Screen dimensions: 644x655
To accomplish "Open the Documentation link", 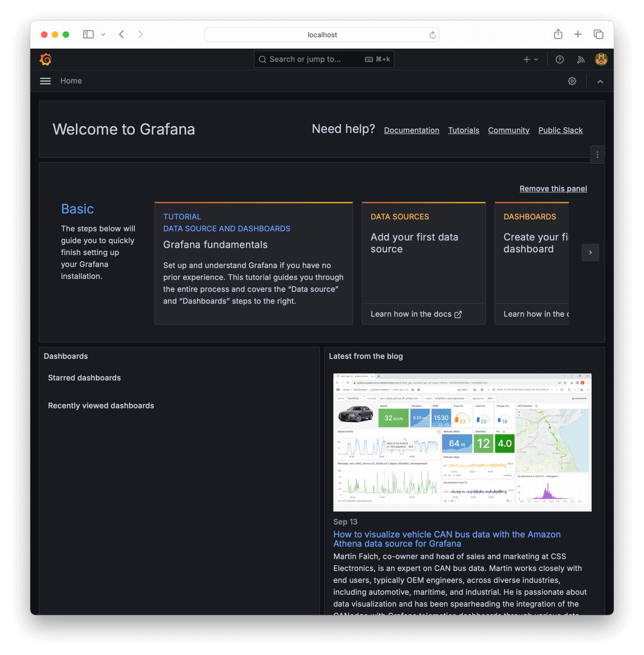I will tap(411, 130).
